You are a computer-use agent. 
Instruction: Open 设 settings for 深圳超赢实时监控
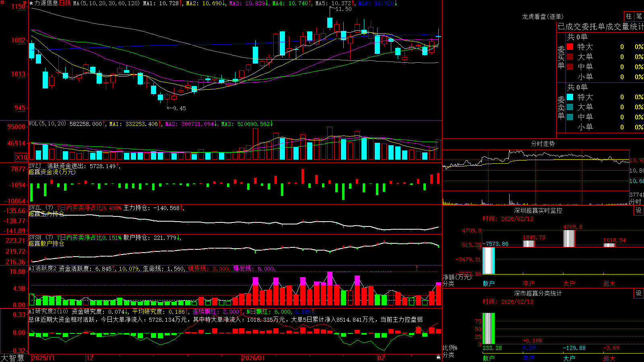click(x=639, y=210)
